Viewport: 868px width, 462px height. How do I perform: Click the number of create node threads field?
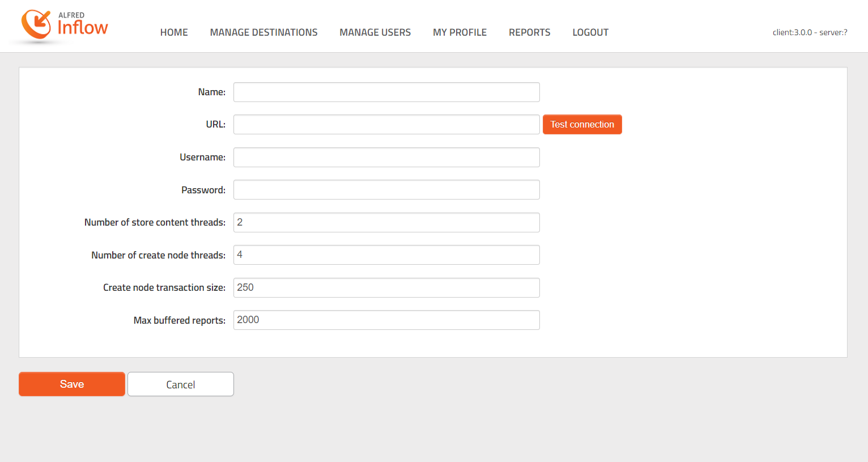tap(386, 255)
